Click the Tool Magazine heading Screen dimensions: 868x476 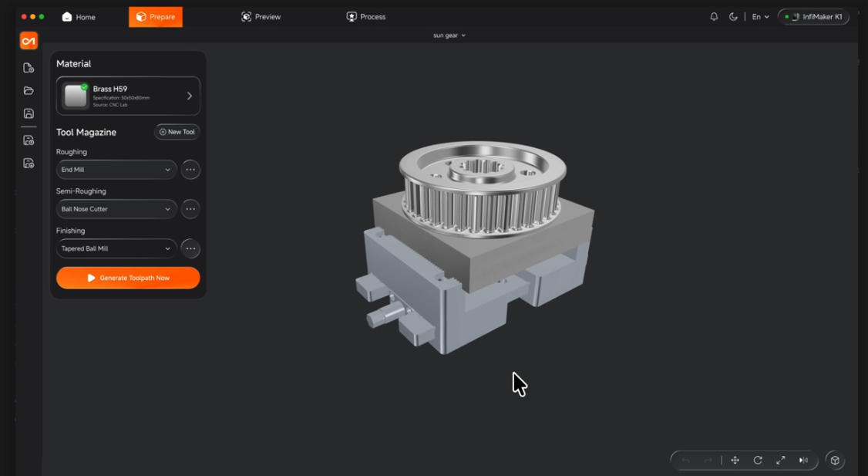click(x=86, y=132)
